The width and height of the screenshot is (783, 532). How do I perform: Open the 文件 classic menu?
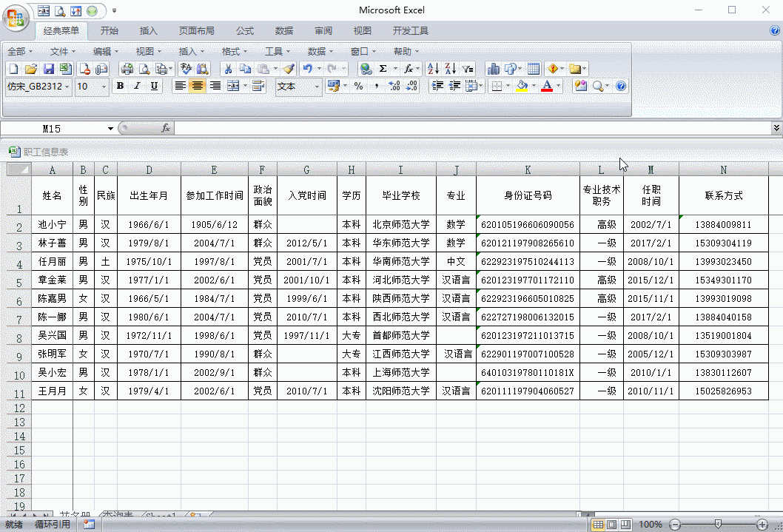click(x=62, y=51)
